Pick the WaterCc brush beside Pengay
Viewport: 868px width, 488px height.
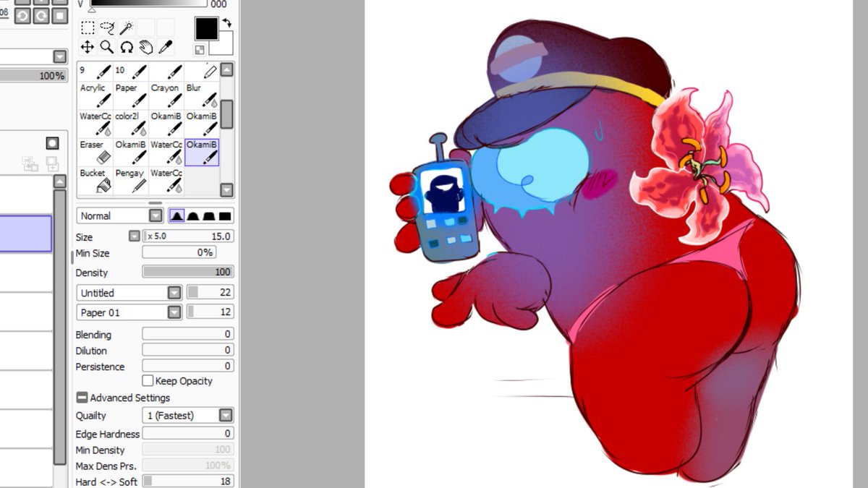(x=166, y=180)
